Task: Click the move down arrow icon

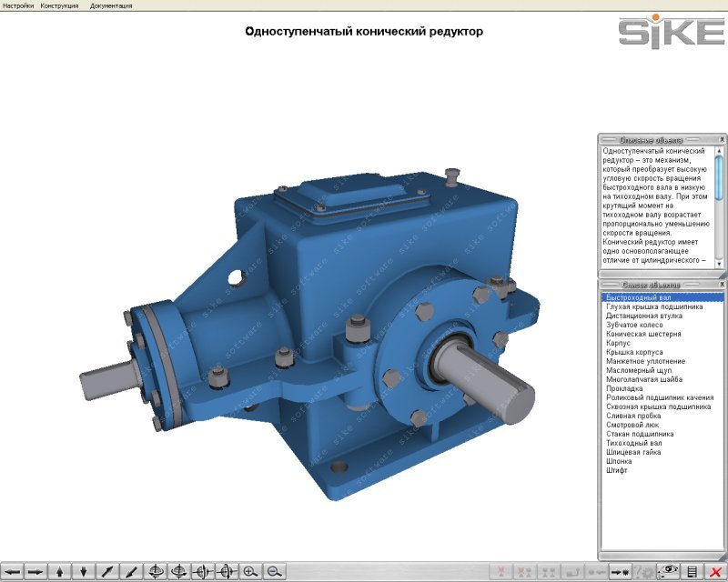Action: 84,571
